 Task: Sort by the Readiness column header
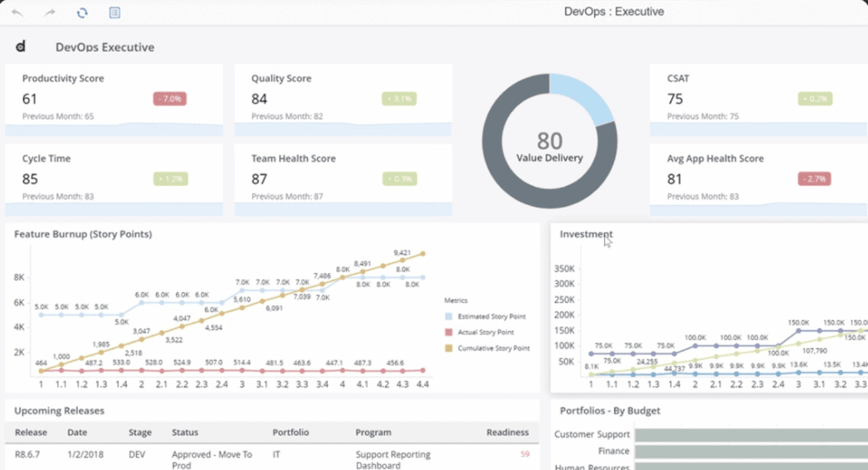click(x=508, y=433)
